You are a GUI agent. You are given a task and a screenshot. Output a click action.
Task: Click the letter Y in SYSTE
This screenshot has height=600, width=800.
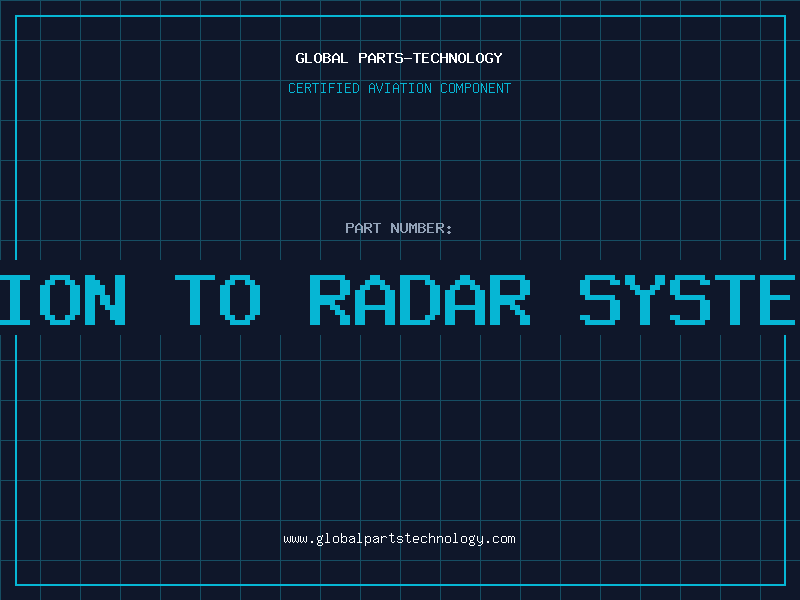coord(645,300)
